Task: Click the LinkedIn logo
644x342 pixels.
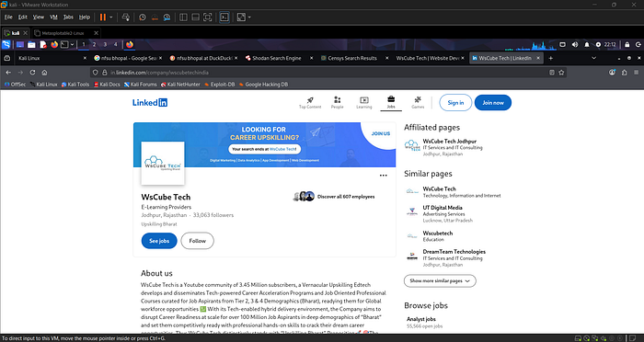Action: 150,103
